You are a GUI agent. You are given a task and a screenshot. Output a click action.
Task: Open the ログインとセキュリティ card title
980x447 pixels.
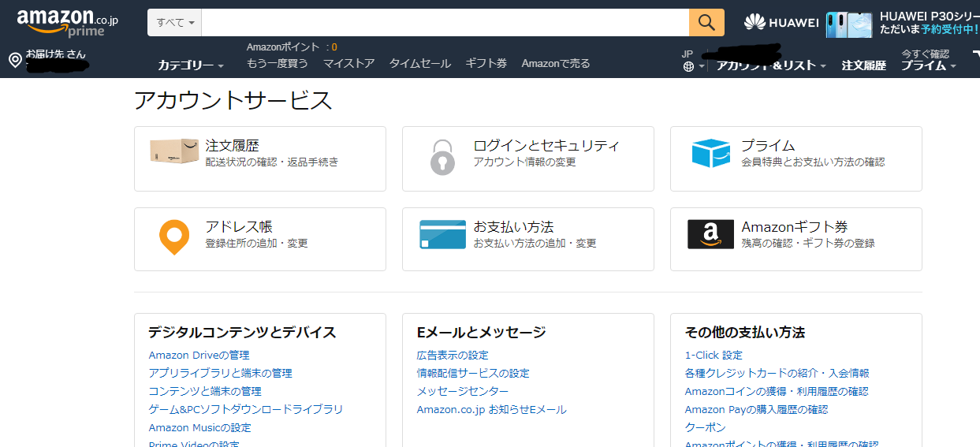pyautogui.click(x=546, y=146)
